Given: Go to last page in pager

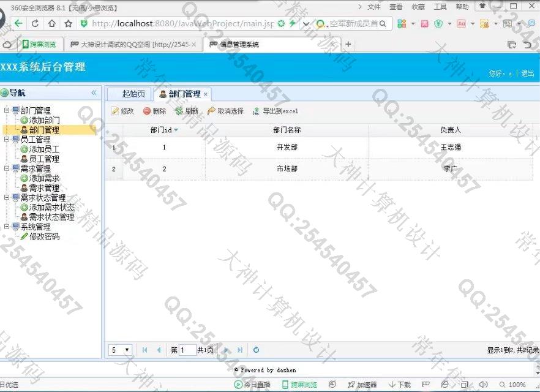Looking at the screenshot, I should click(x=240, y=350).
